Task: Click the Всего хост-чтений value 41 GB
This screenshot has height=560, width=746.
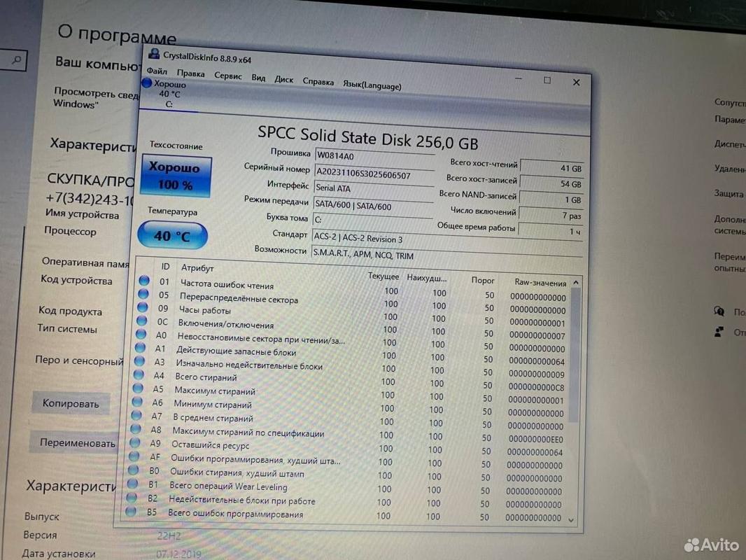Action: coord(552,167)
